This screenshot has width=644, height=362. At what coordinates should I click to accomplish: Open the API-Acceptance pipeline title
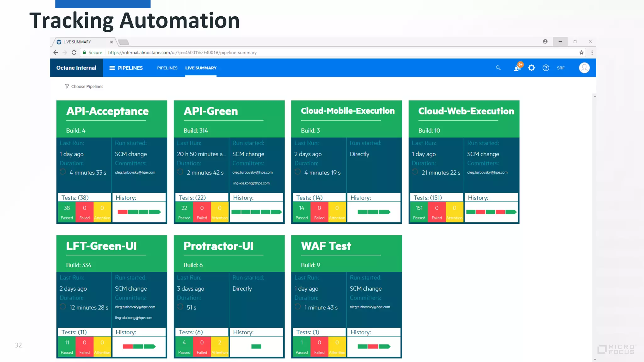point(107,111)
